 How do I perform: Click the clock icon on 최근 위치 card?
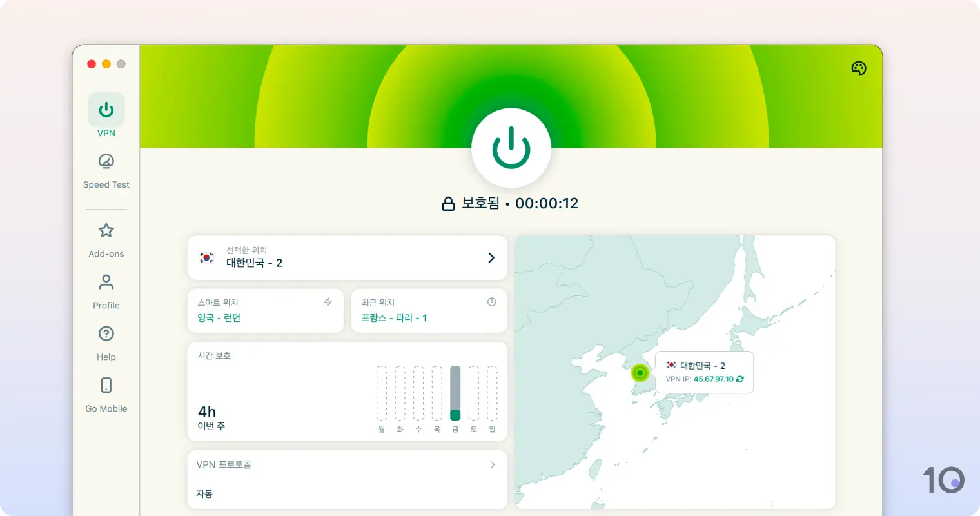tap(492, 301)
